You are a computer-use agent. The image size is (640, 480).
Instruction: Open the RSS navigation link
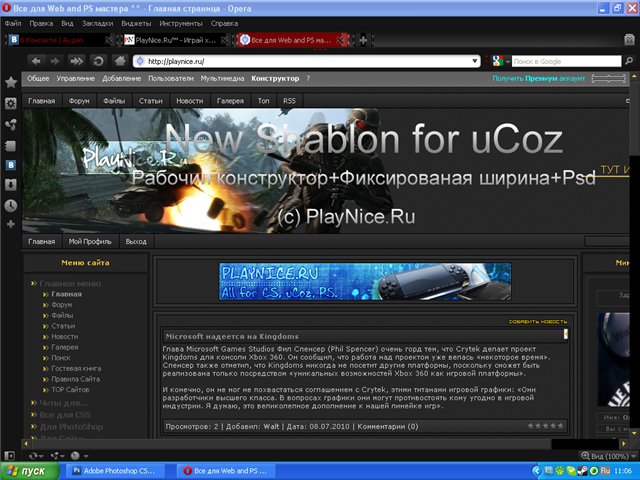click(289, 101)
